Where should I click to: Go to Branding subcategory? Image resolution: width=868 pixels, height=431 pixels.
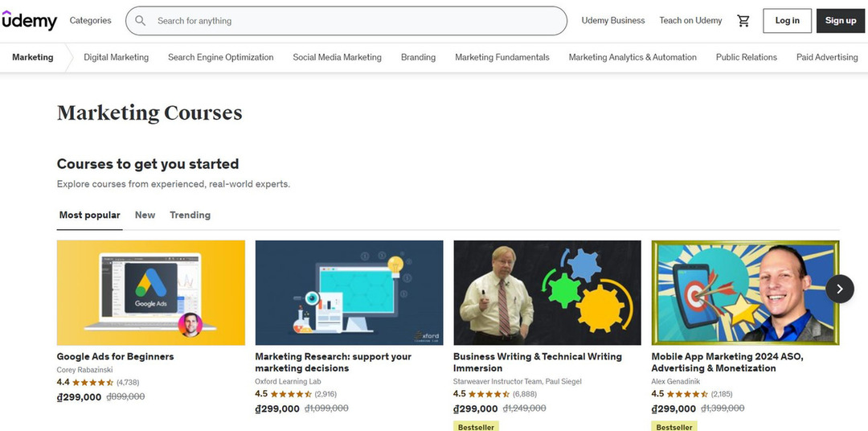click(418, 57)
